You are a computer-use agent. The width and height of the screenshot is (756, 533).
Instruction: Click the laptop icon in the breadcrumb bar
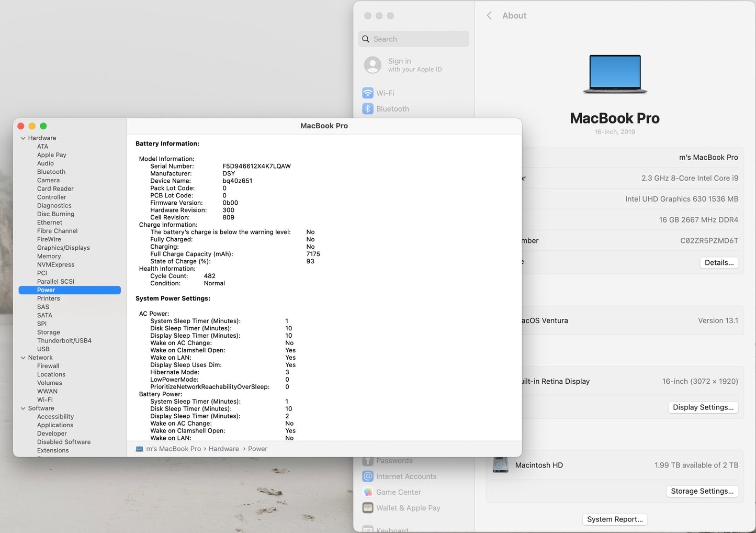139,449
